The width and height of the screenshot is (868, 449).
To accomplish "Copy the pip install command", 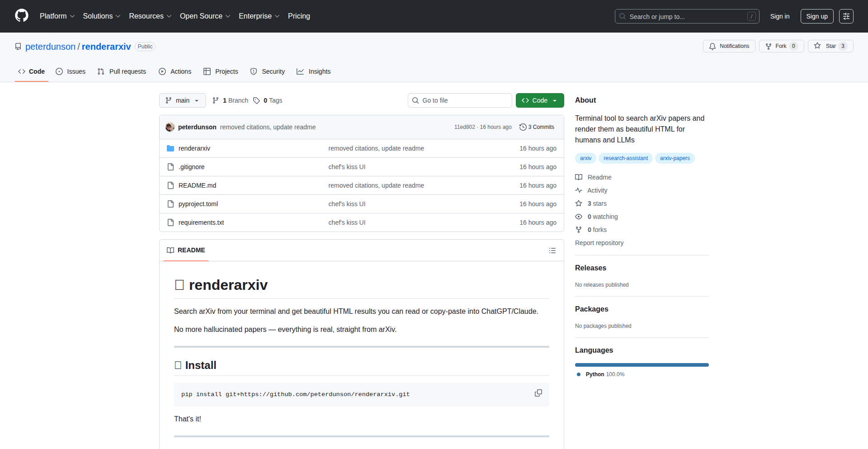I will tap(538, 393).
